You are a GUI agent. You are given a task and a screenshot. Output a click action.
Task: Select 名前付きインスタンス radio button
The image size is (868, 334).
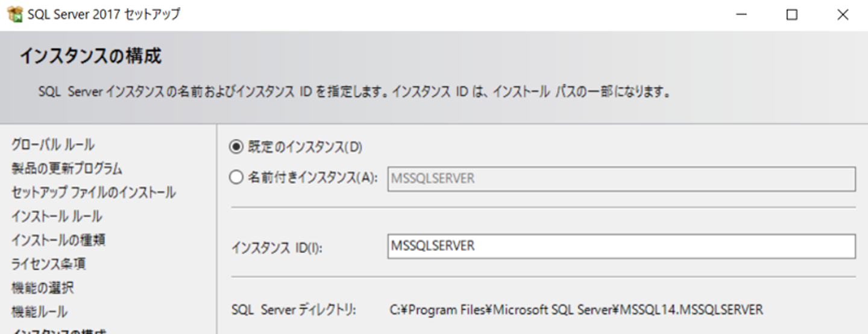[x=237, y=178]
